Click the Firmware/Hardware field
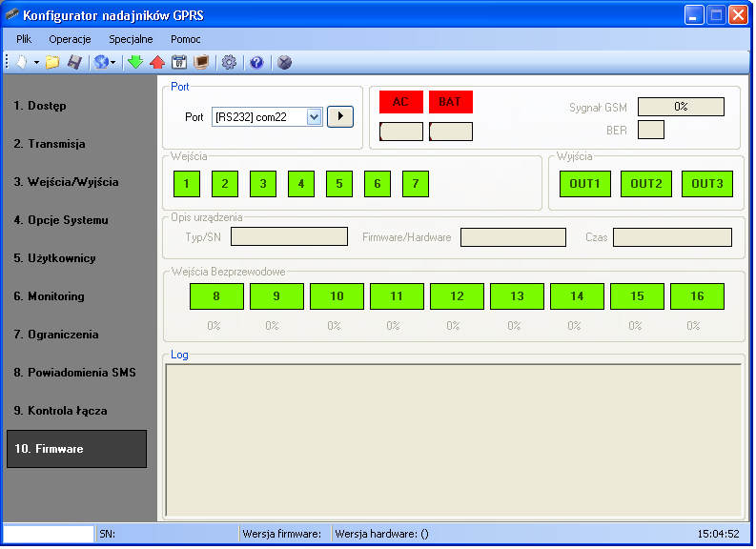 tap(513, 237)
